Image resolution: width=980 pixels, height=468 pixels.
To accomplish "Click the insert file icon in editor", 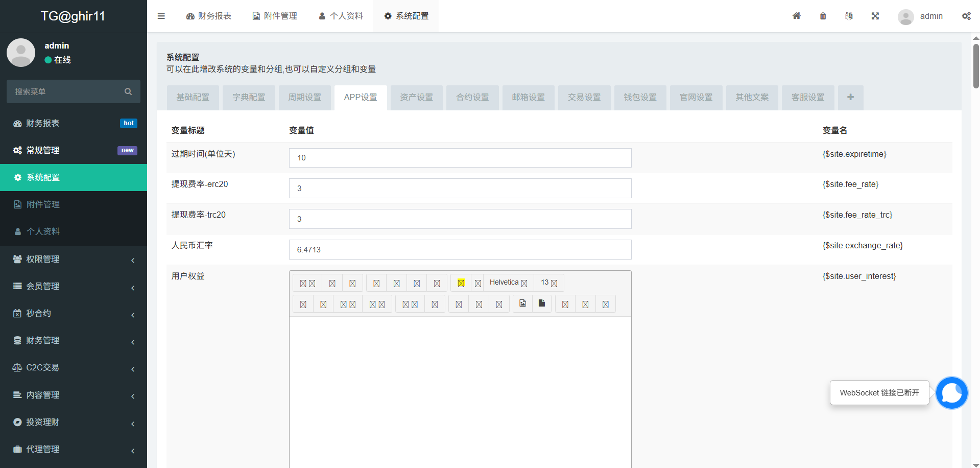I will [x=542, y=303].
